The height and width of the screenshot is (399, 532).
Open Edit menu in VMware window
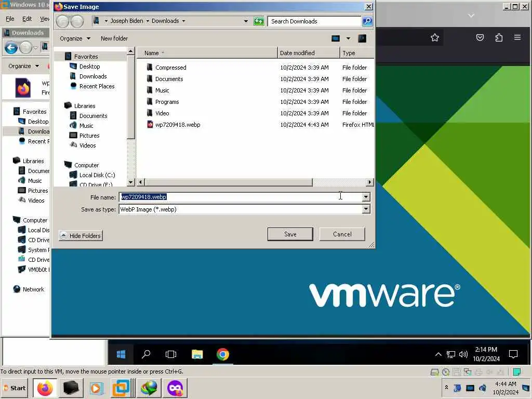pos(27,19)
